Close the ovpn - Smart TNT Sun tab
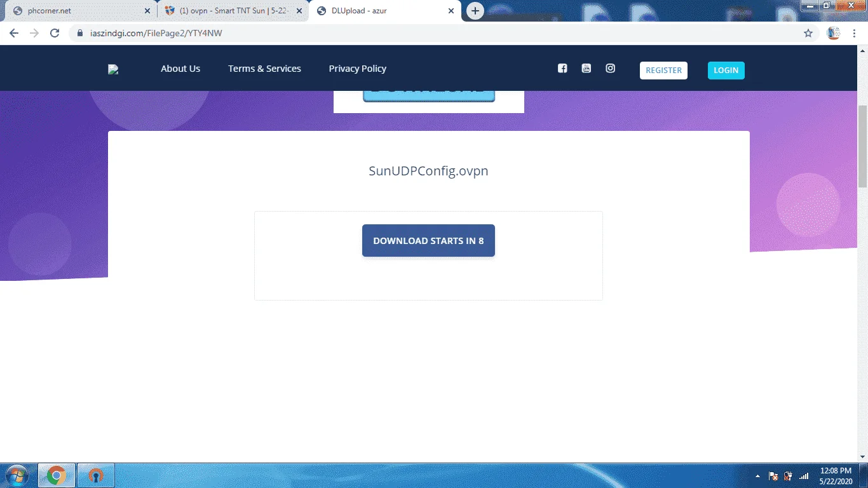 coord(299,11)
